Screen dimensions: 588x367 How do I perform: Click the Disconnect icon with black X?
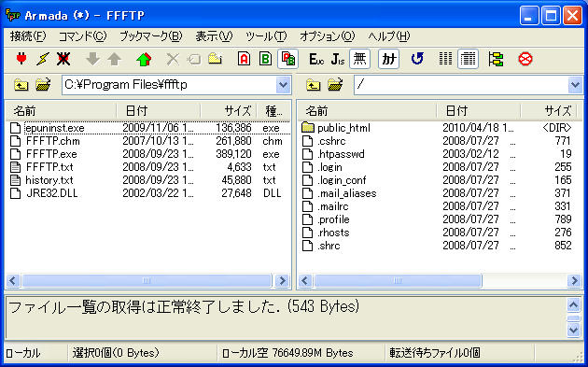point(63,59)
